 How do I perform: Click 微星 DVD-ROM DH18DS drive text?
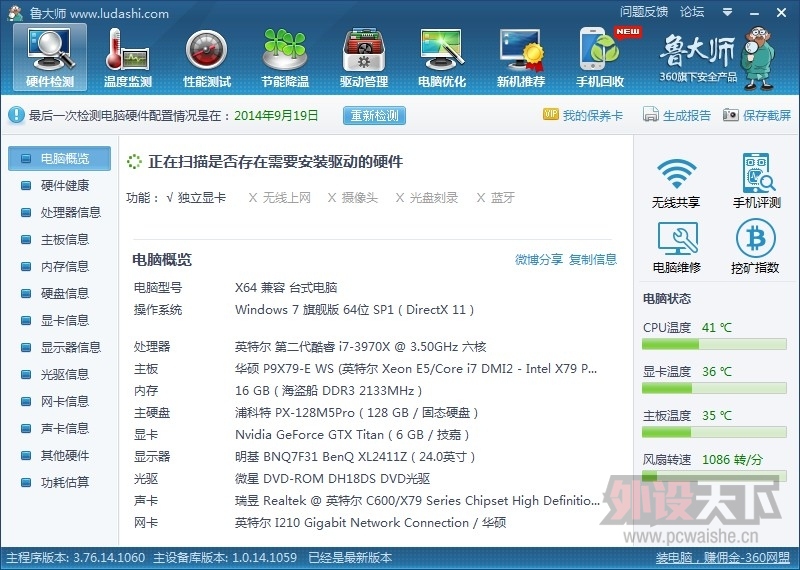click(332, 479)
